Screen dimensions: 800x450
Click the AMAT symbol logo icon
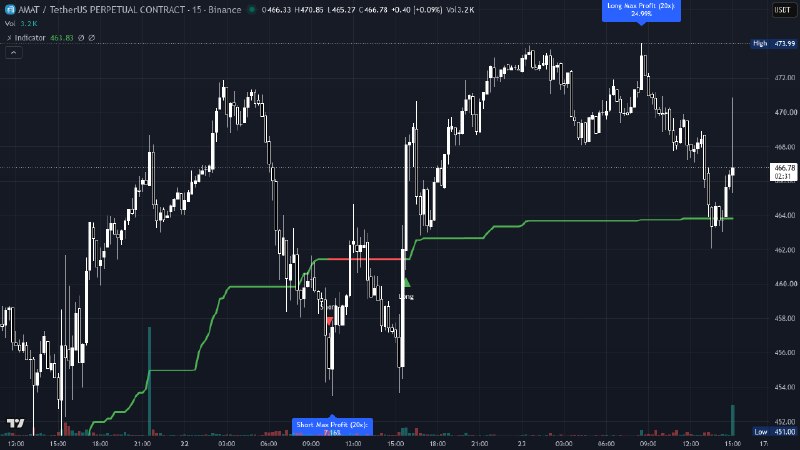10,10
